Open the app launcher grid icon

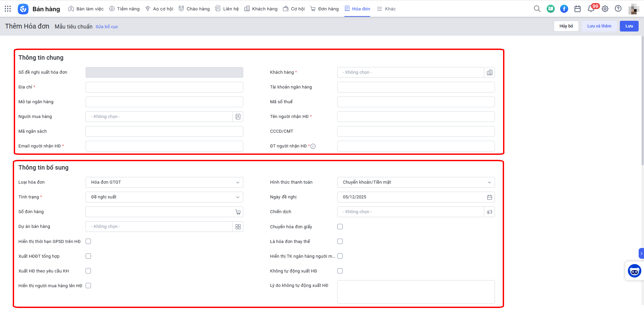[8, 9]
